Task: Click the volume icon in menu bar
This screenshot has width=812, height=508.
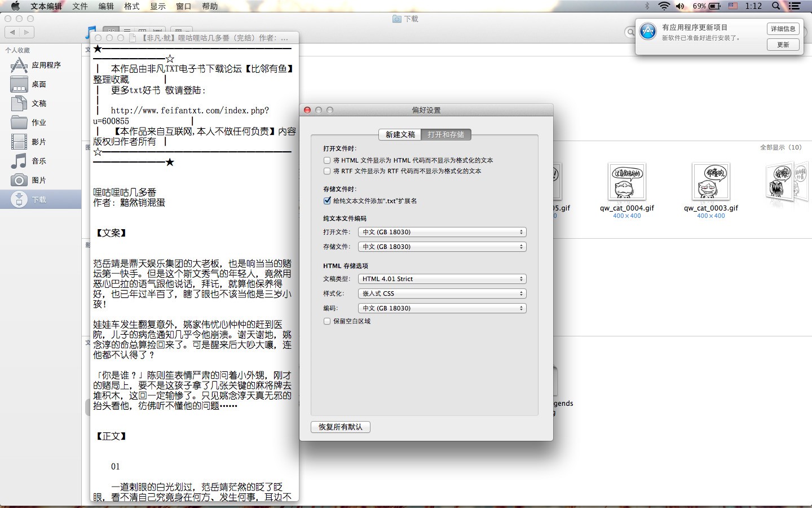Action: pyautogui.click(x=680, y=6)
